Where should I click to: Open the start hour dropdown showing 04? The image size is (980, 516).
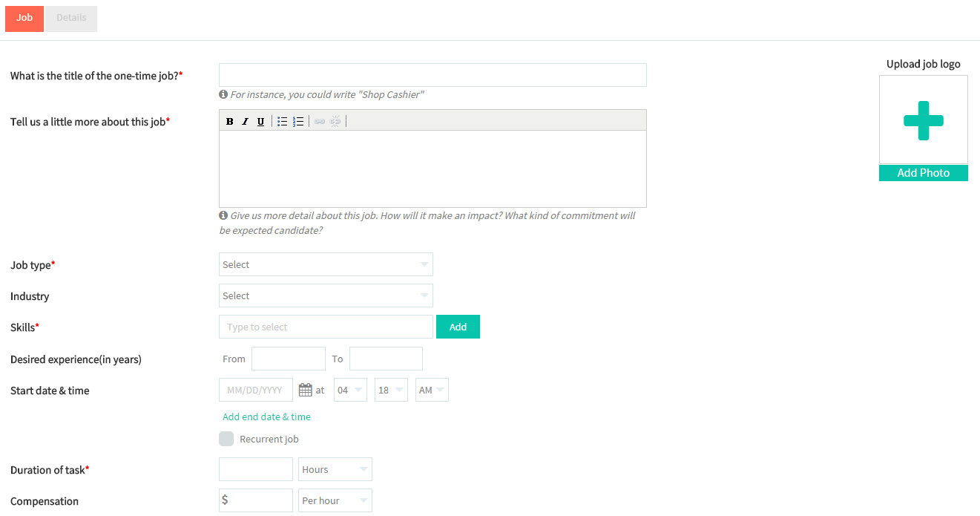coord(350,390)
